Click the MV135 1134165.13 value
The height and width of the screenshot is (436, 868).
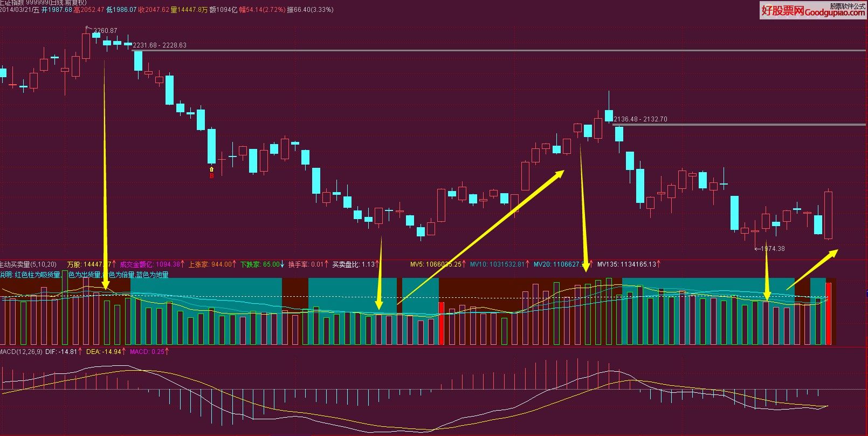tap(629, 264)
